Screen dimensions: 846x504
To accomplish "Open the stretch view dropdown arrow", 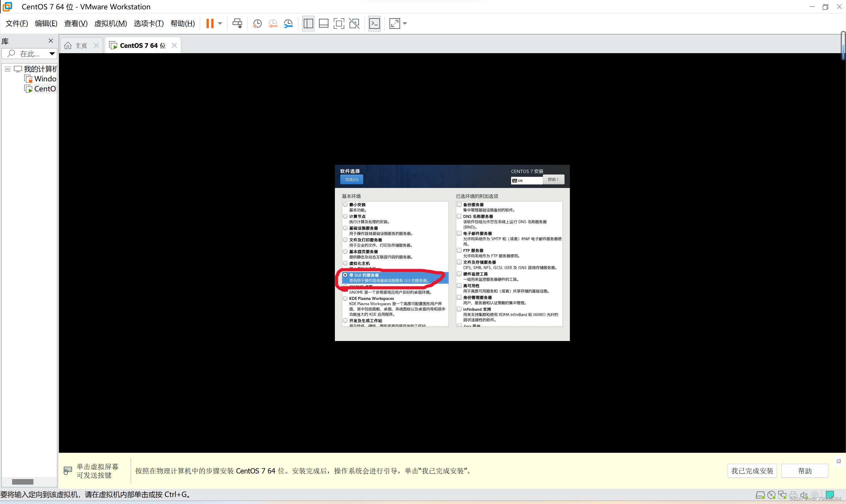I will coord(405,23).
